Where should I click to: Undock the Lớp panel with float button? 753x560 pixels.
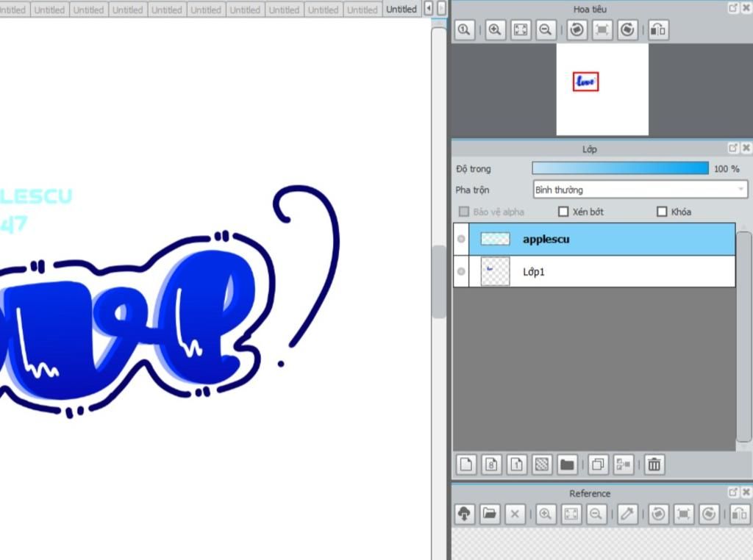tap(733, 148)
